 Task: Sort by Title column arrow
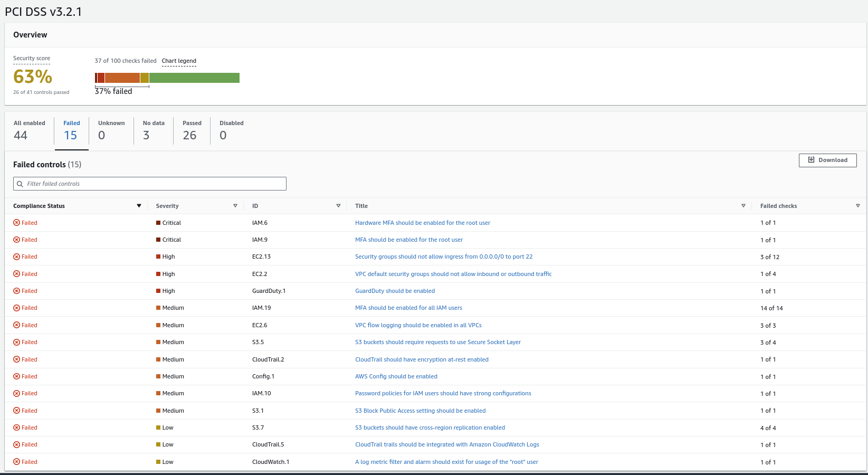[x=743, y=206]
